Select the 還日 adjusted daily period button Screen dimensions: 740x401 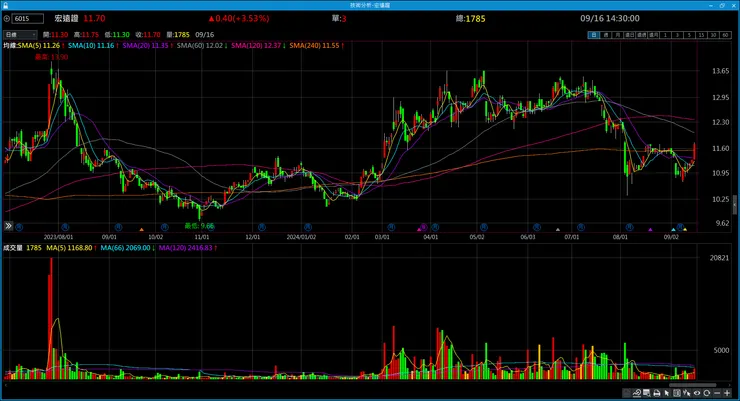coord(629,35)
